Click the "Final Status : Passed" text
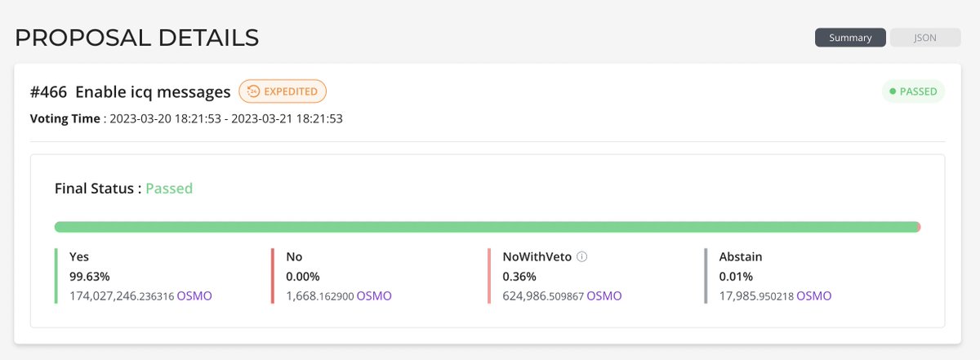 [123, 189]
